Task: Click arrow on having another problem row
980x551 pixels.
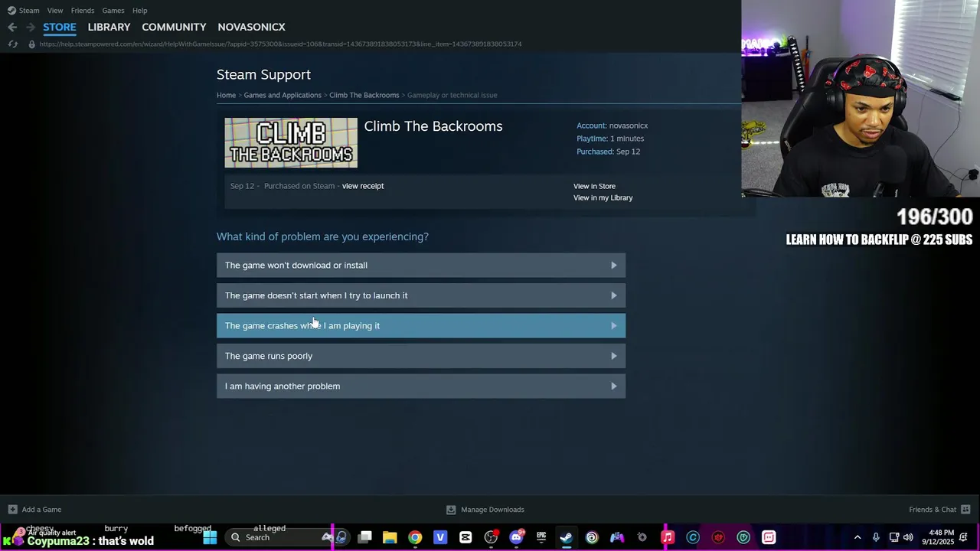Action: click(614, 386)
